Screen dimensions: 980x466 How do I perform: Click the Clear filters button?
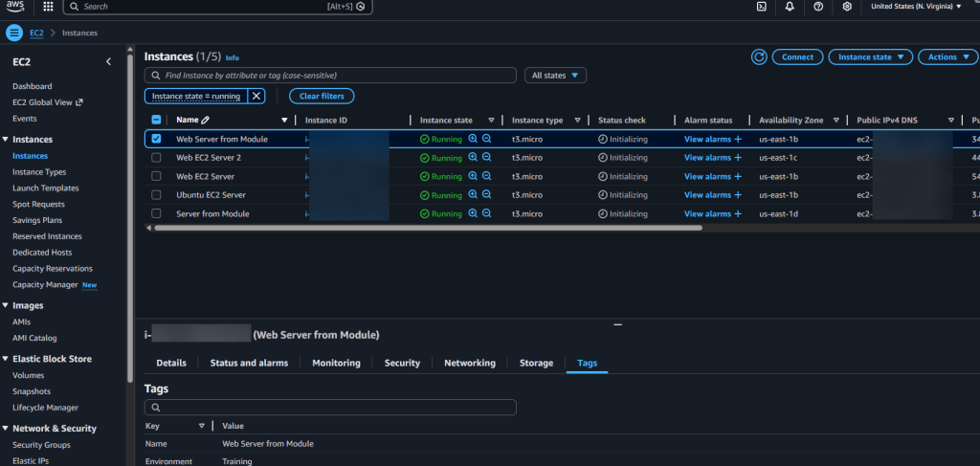pos(322,96)
